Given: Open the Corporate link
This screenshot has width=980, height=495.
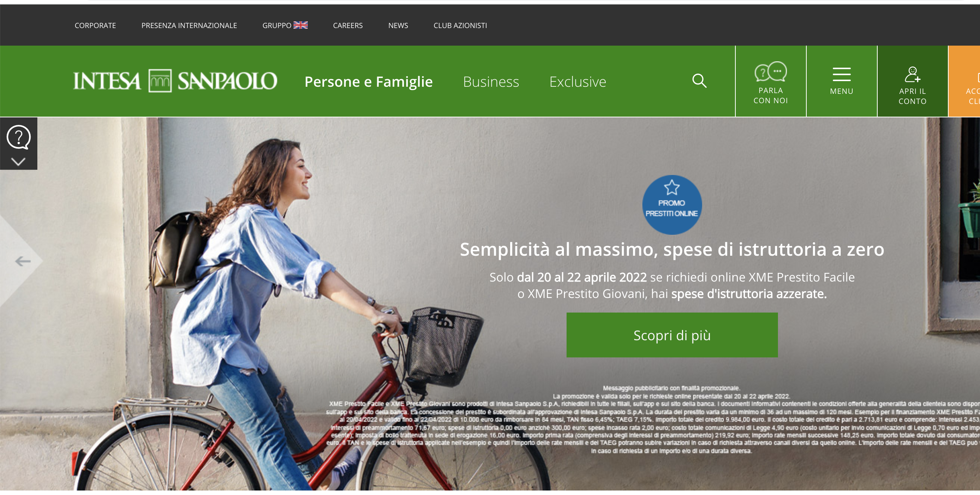Looking at the screenshot, I should click(x=95, y=25).
